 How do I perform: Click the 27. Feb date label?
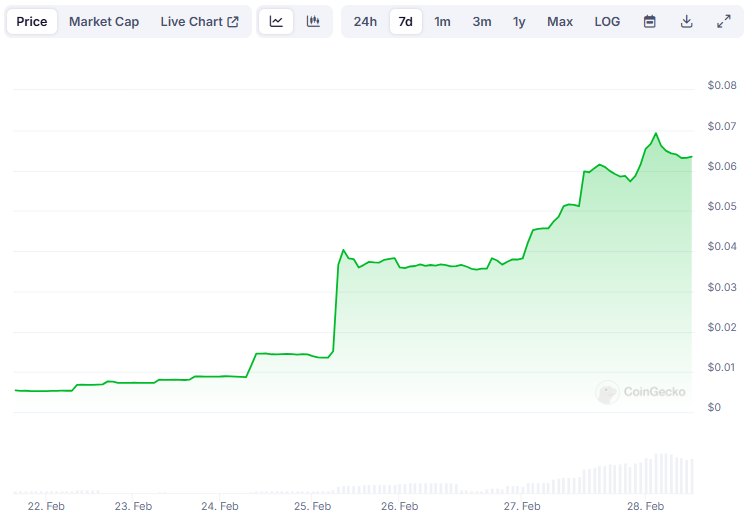(x=522, y=506)
